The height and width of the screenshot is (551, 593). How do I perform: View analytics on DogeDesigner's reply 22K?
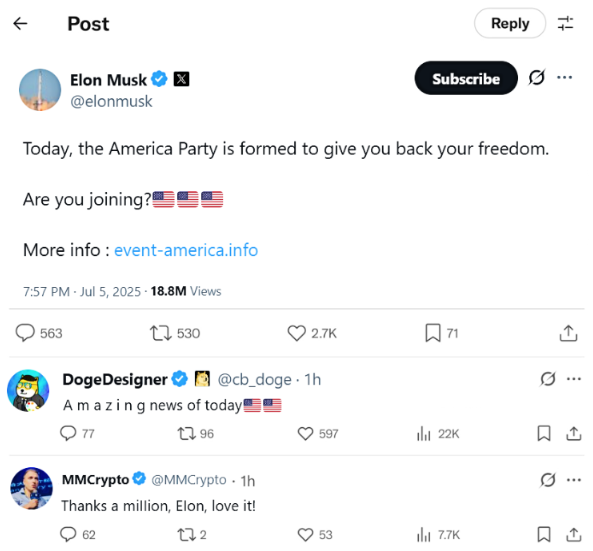(x=424, y=434)
